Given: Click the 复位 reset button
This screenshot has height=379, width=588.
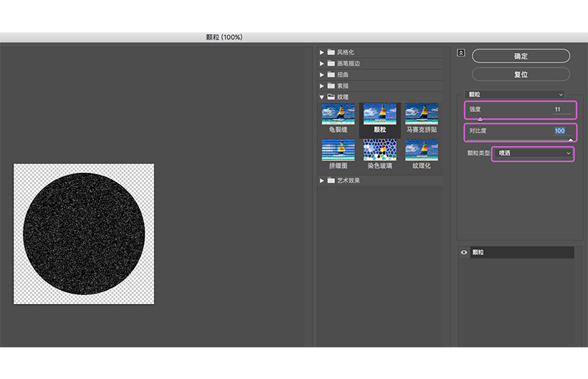Looking at the screenshot, I should pyautogui.click(x=520, y=74).
